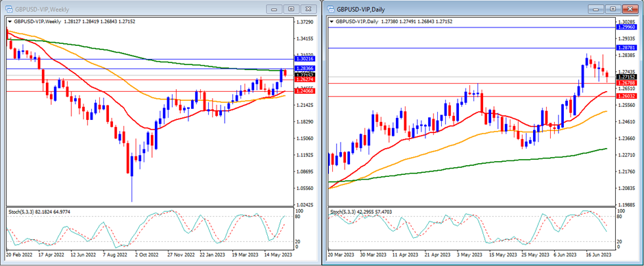Restore the GBPUSD-VIP Daily chart window
The image size is (644, 266).
point(613,9)
